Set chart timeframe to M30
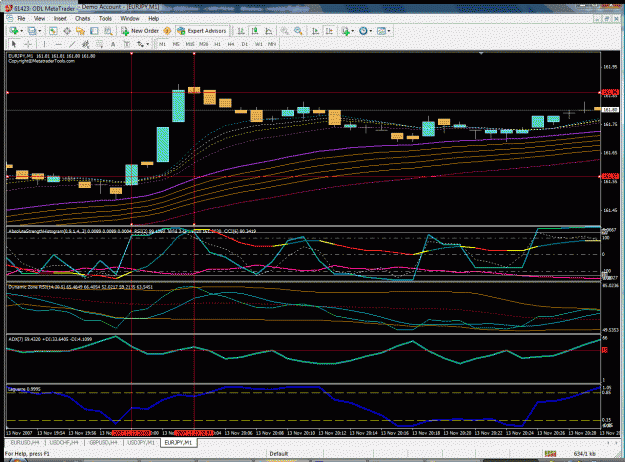 tap(204, 44)
